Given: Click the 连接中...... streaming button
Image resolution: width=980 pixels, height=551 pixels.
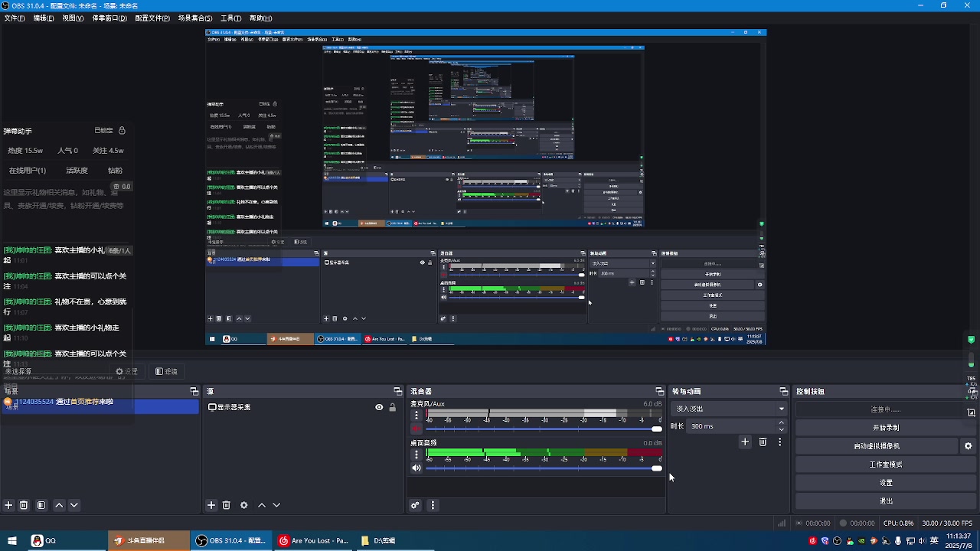Looking at the screenshot, I should [886, 409].
